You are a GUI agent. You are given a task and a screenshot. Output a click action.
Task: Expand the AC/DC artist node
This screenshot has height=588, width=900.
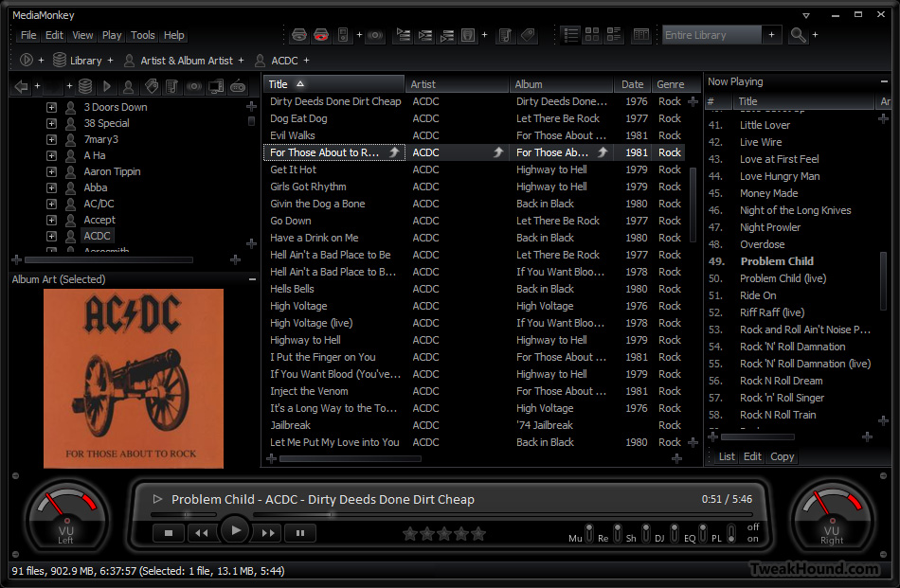[x=52, y=204]
